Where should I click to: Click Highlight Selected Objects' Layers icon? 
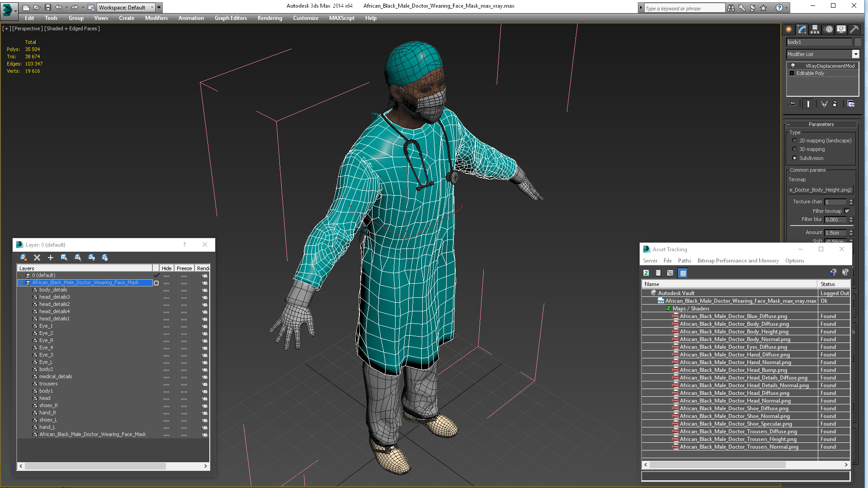tap(78, 258)
